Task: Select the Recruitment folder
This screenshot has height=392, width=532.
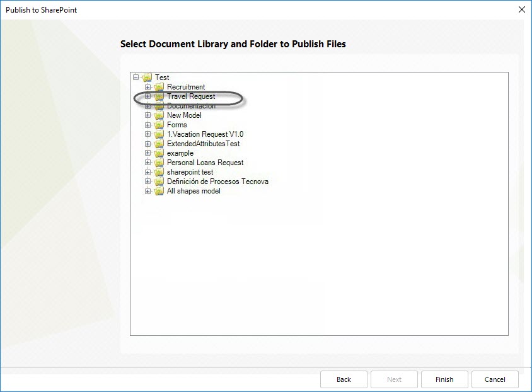Action: (x=186, y=87)
